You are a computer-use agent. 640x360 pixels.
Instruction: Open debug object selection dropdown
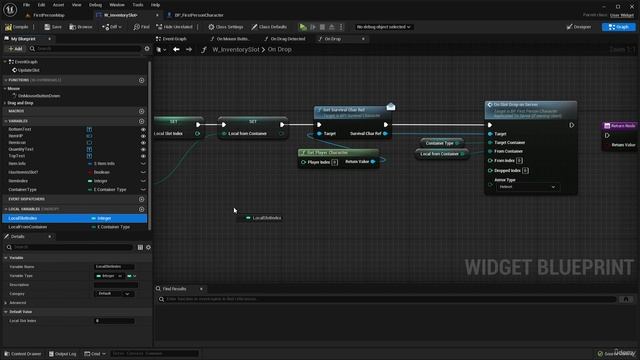pyautogui.click(x=383, y=27)
